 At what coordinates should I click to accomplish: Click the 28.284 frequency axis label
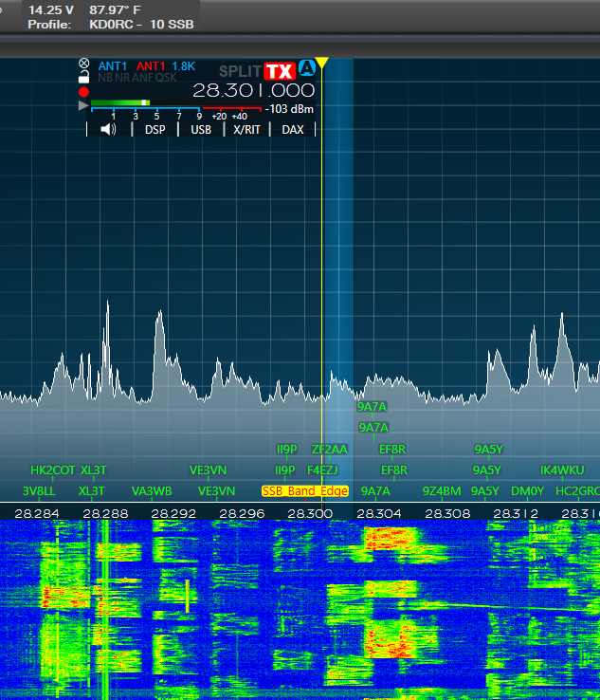37,514
